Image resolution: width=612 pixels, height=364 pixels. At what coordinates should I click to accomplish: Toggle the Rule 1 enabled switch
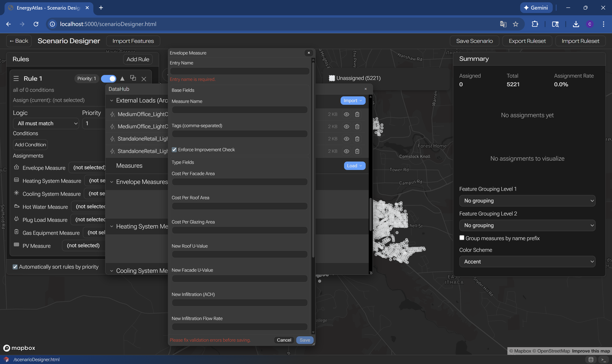108,79
